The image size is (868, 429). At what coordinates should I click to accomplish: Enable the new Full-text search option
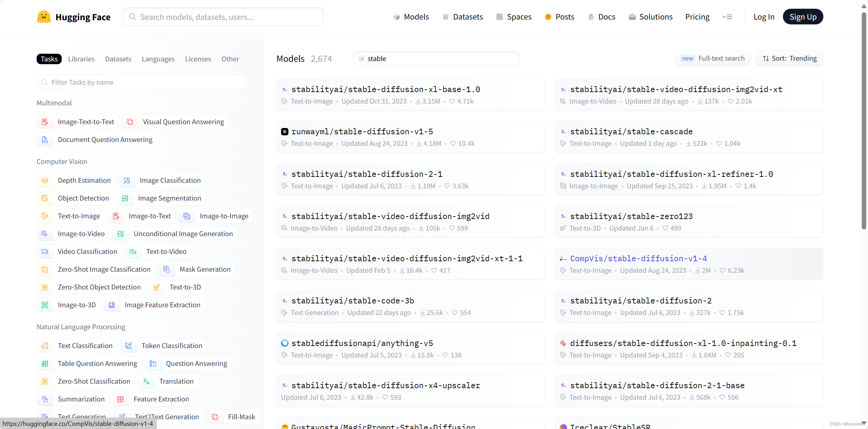click(712, 58)
